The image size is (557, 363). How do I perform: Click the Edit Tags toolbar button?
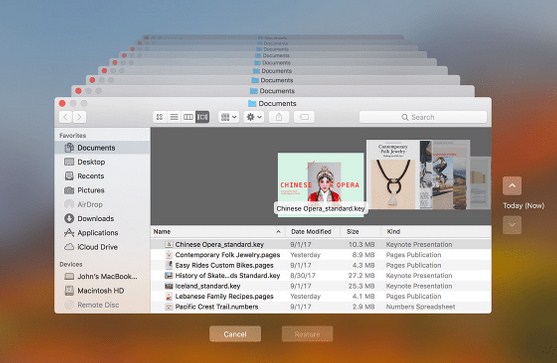pos(304,117)
